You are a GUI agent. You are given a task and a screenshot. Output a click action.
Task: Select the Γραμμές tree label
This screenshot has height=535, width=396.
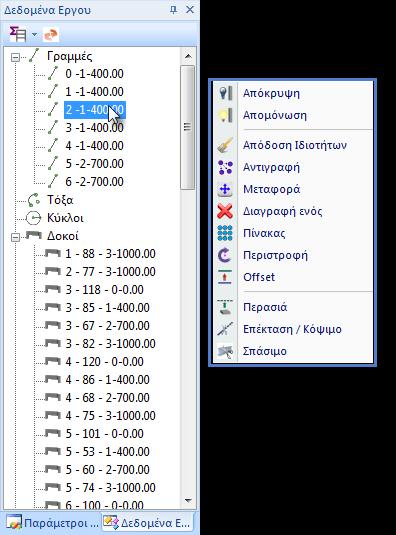coord(70,56)
